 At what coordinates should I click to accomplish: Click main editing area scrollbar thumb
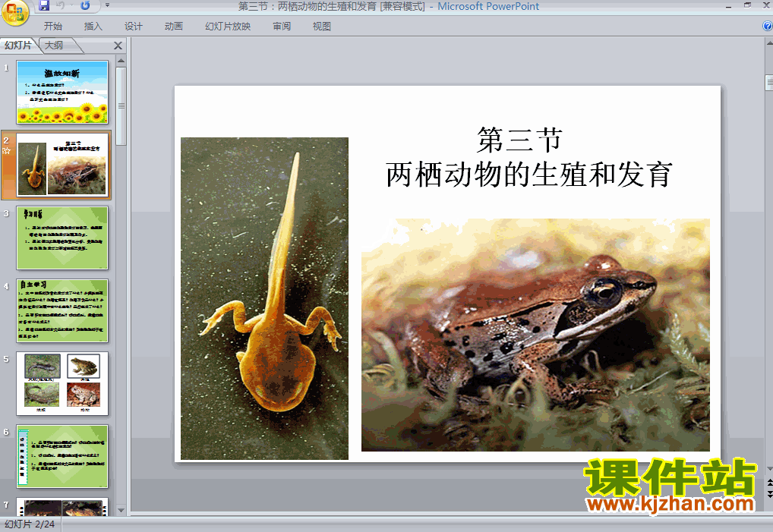click(x=769, y=83)
